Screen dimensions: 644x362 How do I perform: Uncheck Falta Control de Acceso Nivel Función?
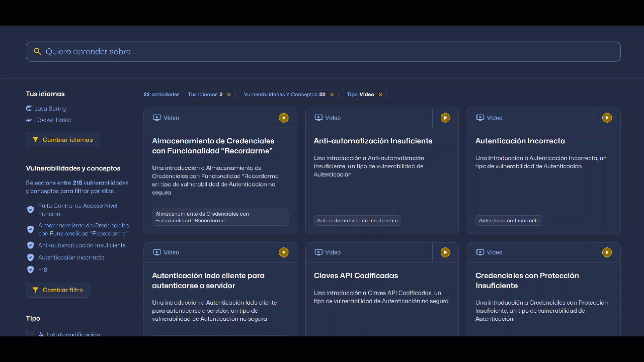click(30, 209)
